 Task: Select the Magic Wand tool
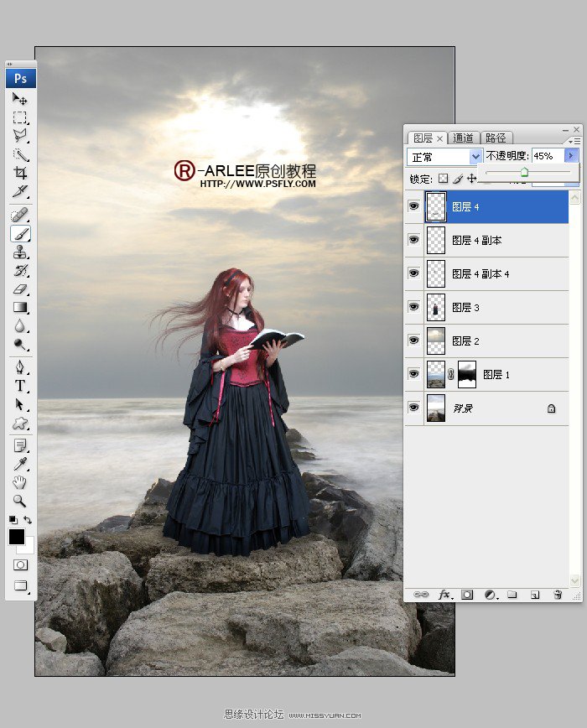tap(19, 154)
